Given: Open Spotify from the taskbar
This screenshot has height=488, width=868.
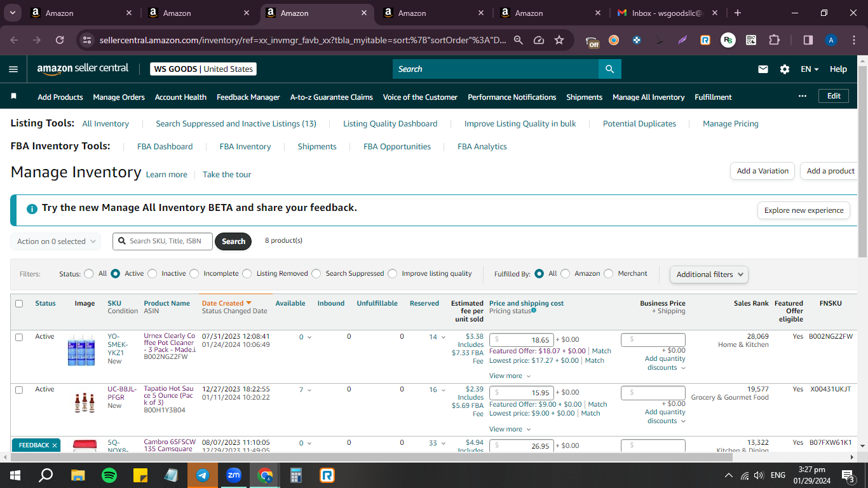Looking at the screenshot, I should pyautogui.click(x=109, y=475).
